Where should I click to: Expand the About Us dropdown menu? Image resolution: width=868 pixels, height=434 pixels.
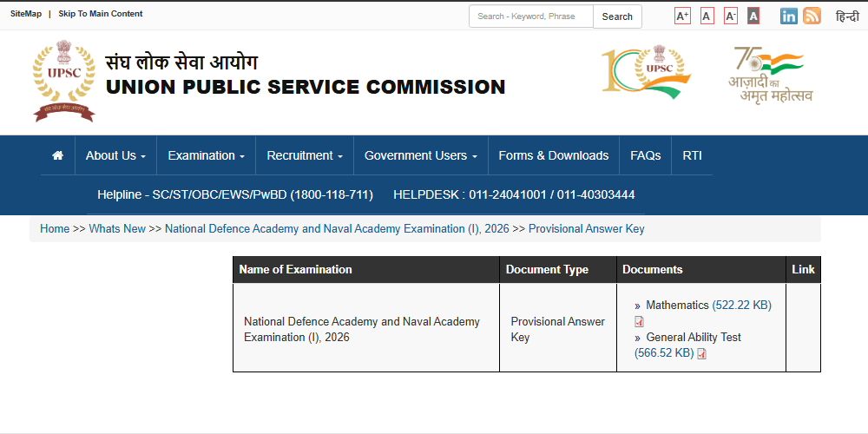click(115, 155)
